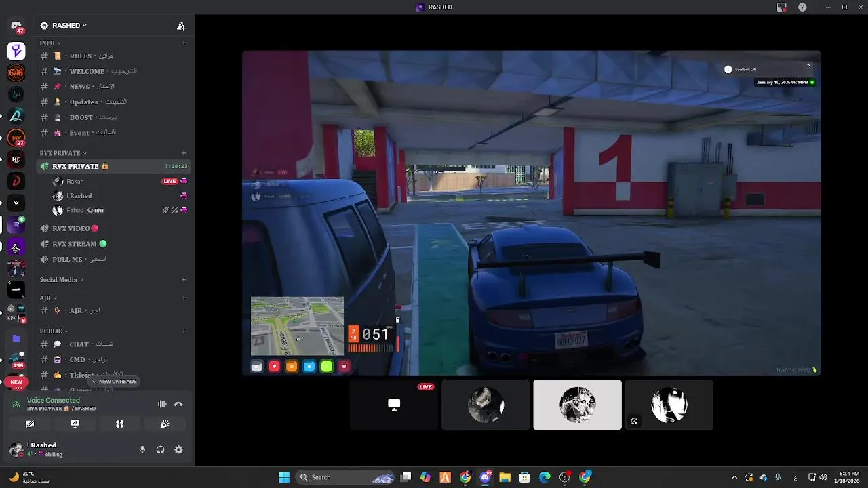Collapse the PUBLIC category
Viewport: 868px width, 488px height.
[x=54, y=331]
